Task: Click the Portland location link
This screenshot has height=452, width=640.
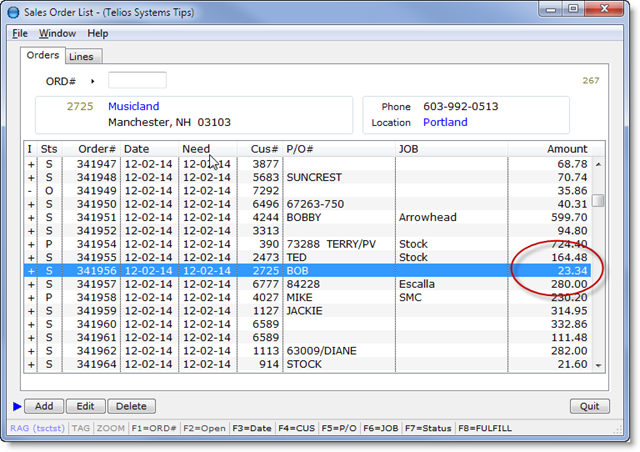Action: pyautogui.click(x=443, y=122)
